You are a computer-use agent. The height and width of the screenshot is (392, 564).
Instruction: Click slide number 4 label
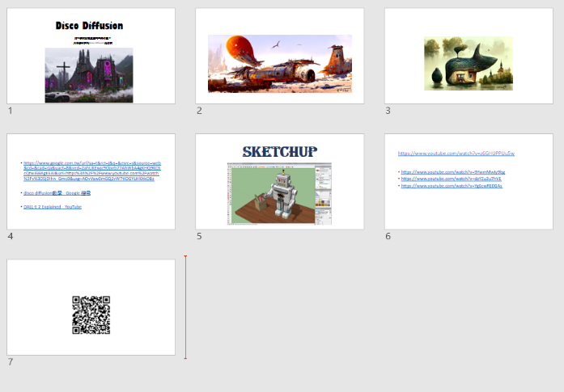coord(11,236)
